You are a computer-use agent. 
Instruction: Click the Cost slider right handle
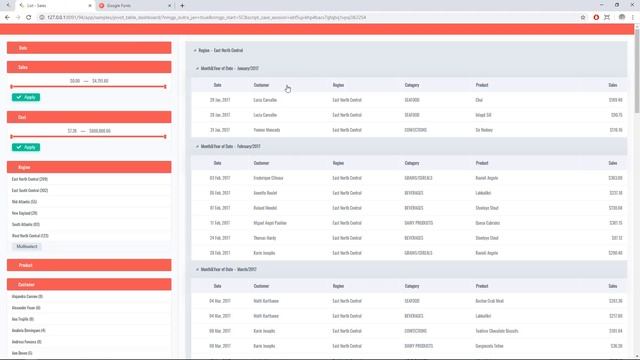click(165, 136)
